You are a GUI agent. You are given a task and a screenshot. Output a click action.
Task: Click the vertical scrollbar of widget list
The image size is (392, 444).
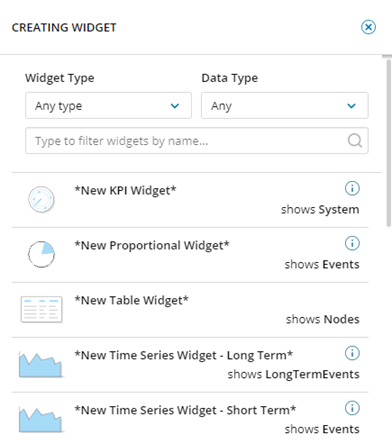tap(388, 143)
